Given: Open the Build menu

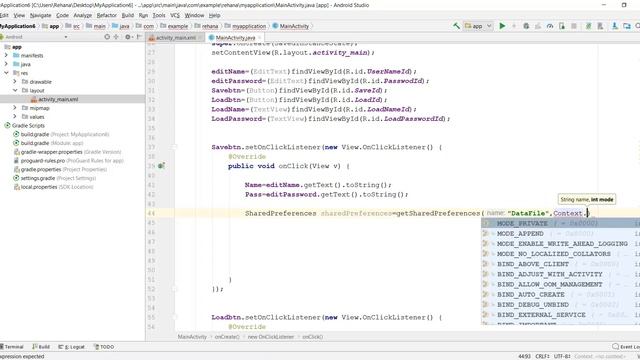Looking at the screenshot, I should click(x=128, y=15).
